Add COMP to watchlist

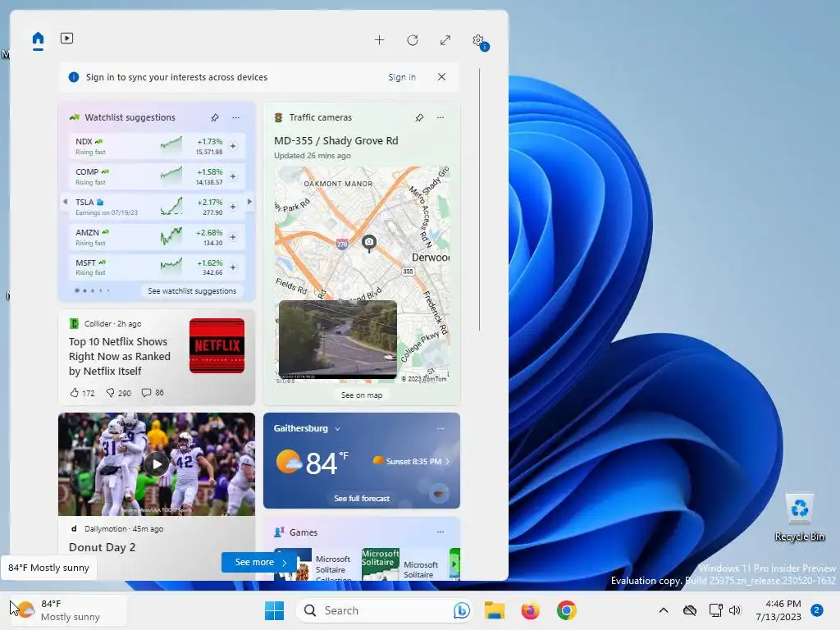pos(233,176)
